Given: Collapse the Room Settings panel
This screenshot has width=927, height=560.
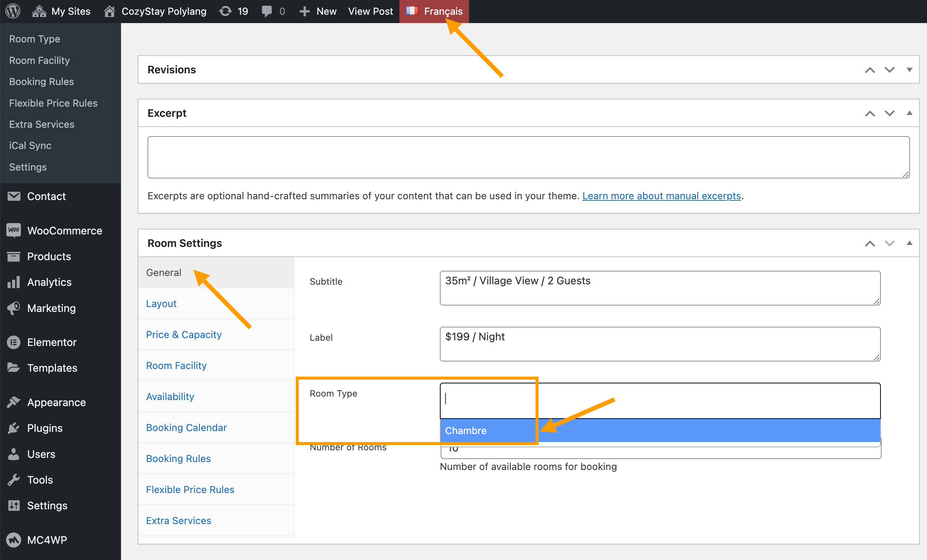Looking at the screenshot, I should [x=909, y=243].
